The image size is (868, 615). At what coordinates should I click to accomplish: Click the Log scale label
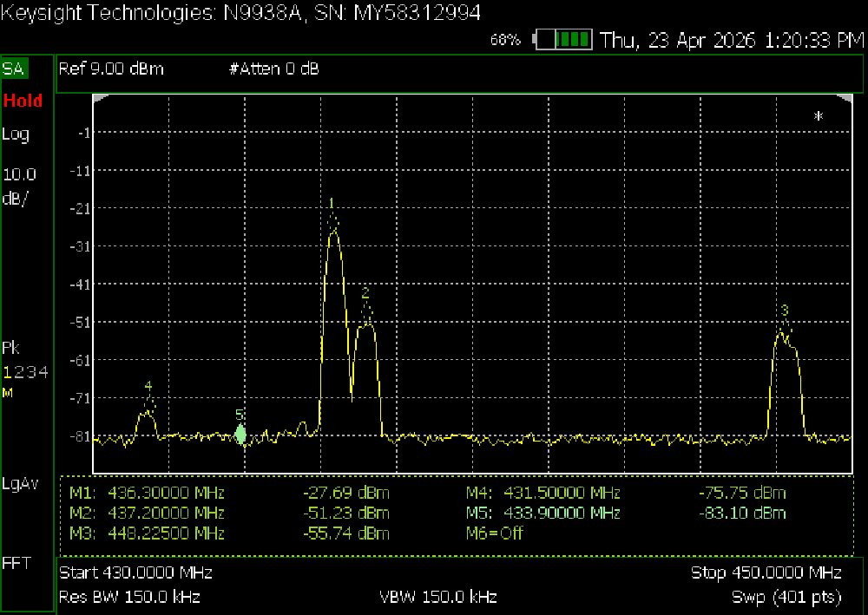16,134
